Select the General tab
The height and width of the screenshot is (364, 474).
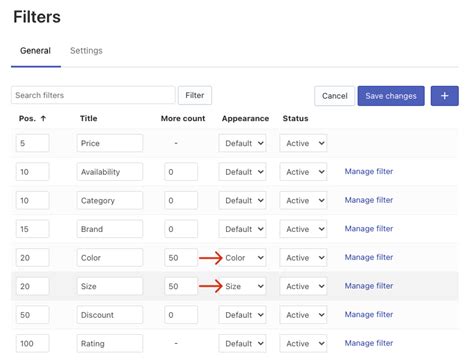tap(35, 51)
